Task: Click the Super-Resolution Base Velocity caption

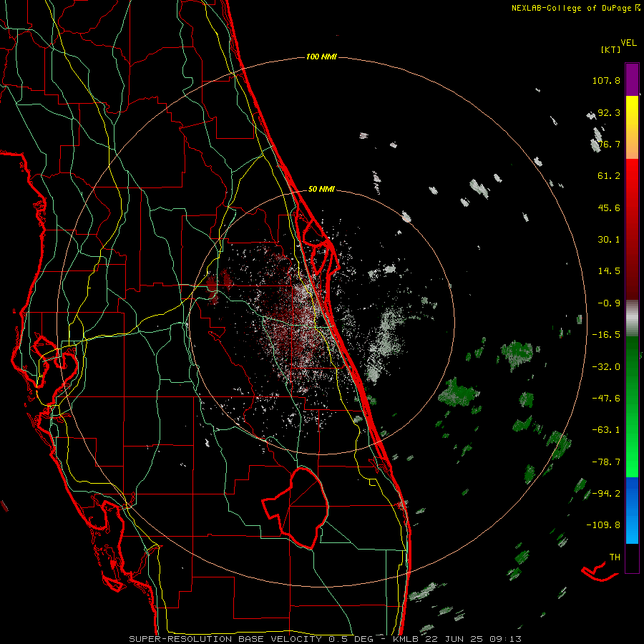Action: (x=326, y=639)
